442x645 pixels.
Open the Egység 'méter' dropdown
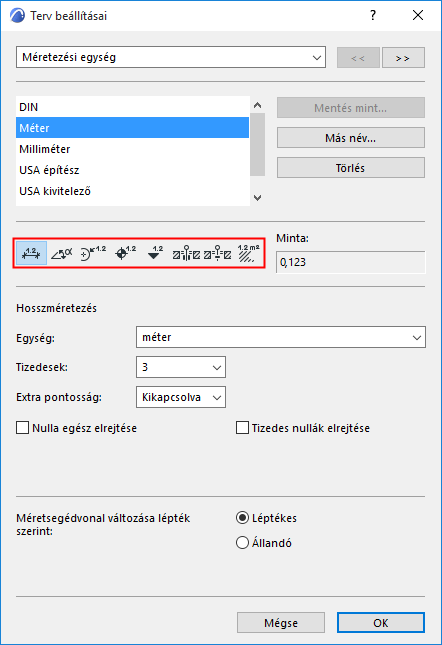280,337
